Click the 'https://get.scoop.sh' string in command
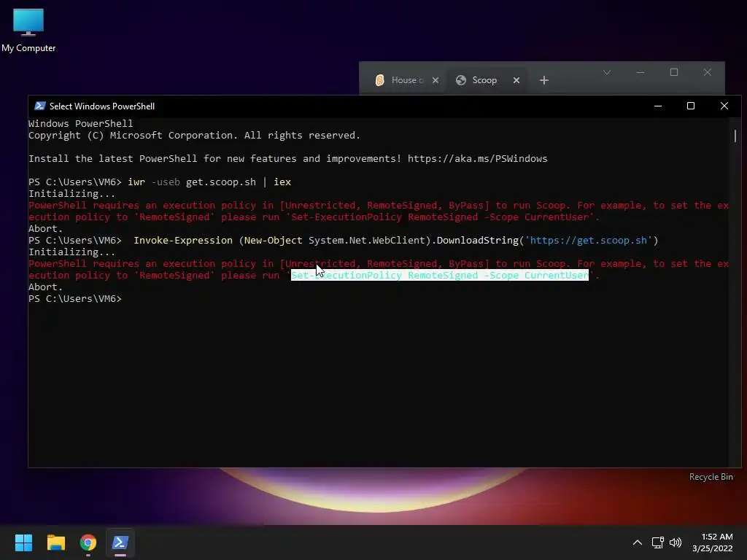The width and height of the screenshot is (747, 560). tap(589, 241)
